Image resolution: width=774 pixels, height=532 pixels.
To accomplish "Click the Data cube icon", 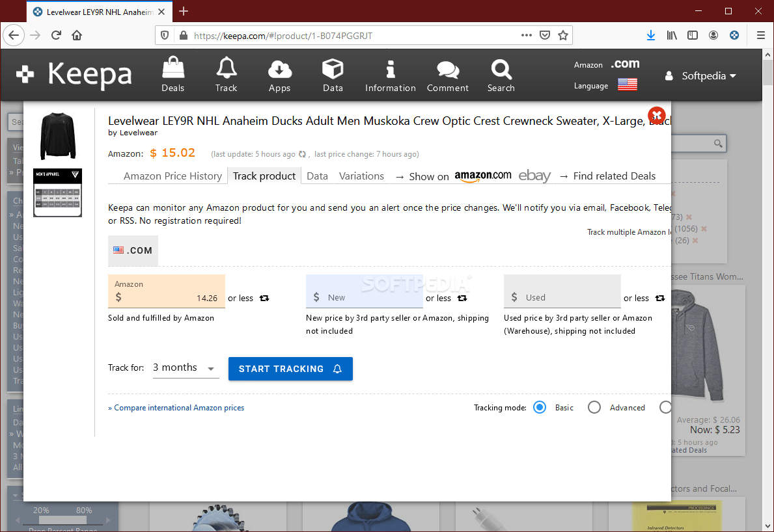I will click(x=333, y=74).
